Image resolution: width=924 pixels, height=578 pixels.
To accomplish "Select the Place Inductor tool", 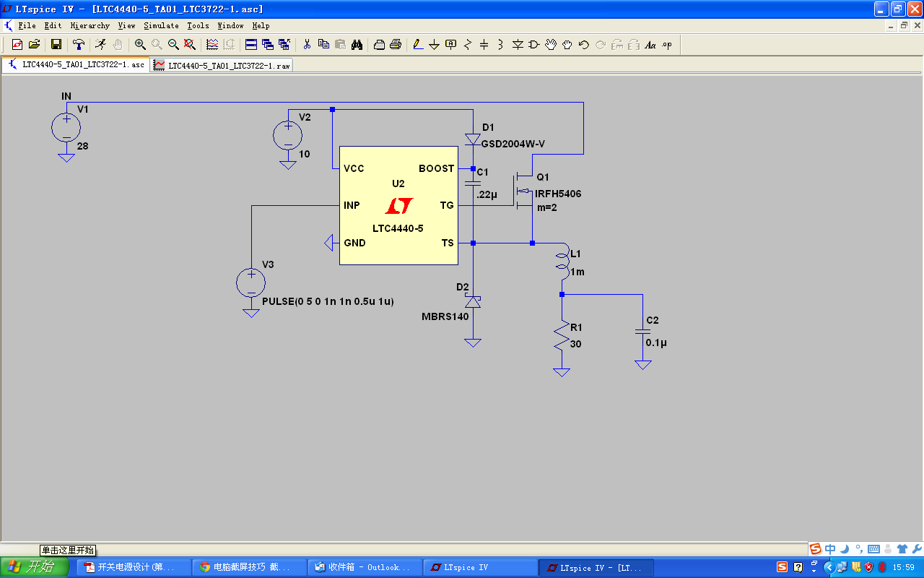I will [x=501, y=45].
